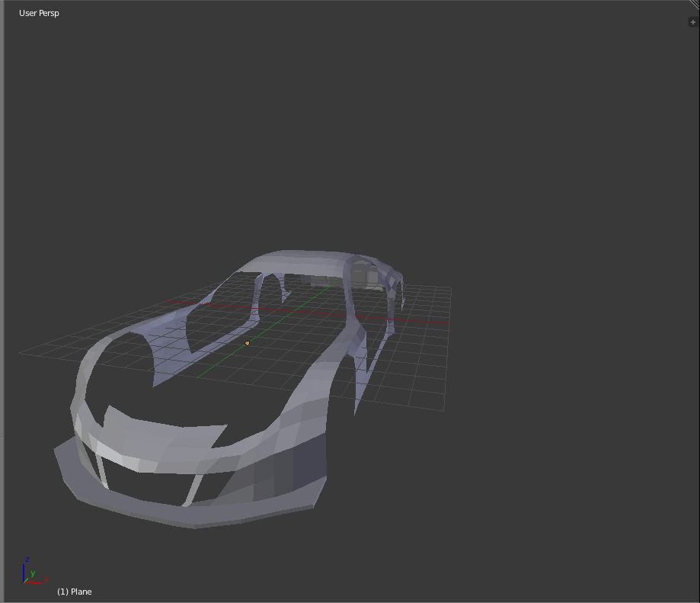Expand the properties sidebar with the plus button

[x=693, y=22]
